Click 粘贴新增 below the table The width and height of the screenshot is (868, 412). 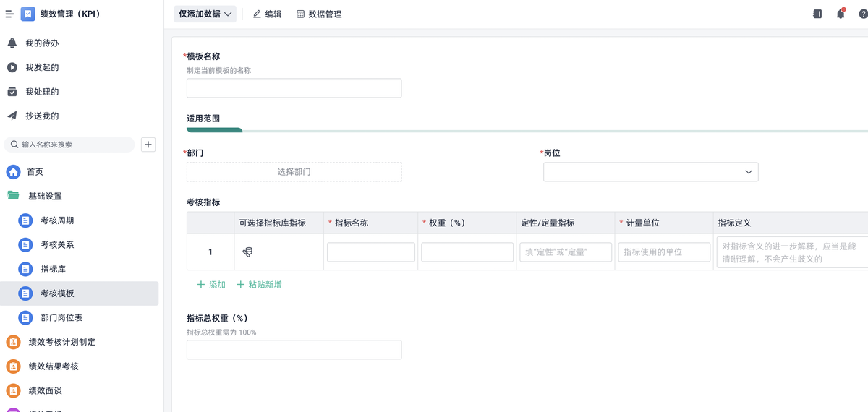coord(259,285)
